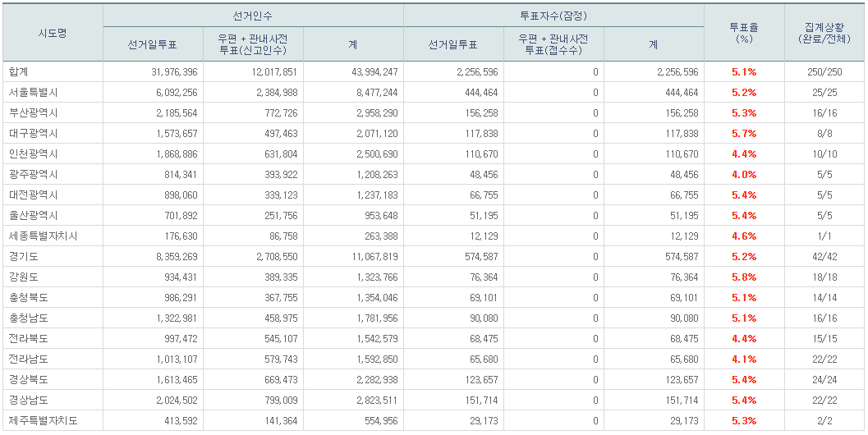Click 강원도's 5.8% turnout value
Image resolution: width=868 pixels, height=435 pixels.
click(744, 277)
